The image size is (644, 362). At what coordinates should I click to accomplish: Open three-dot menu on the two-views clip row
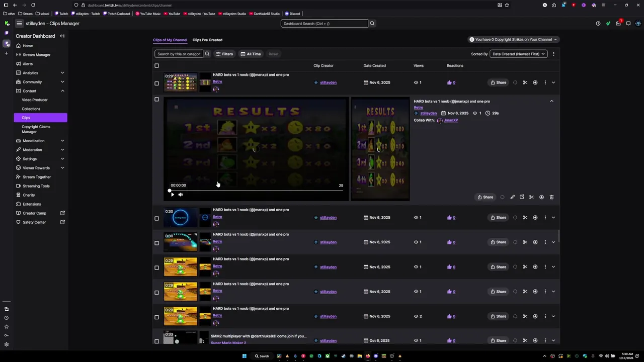coord(545,316)
